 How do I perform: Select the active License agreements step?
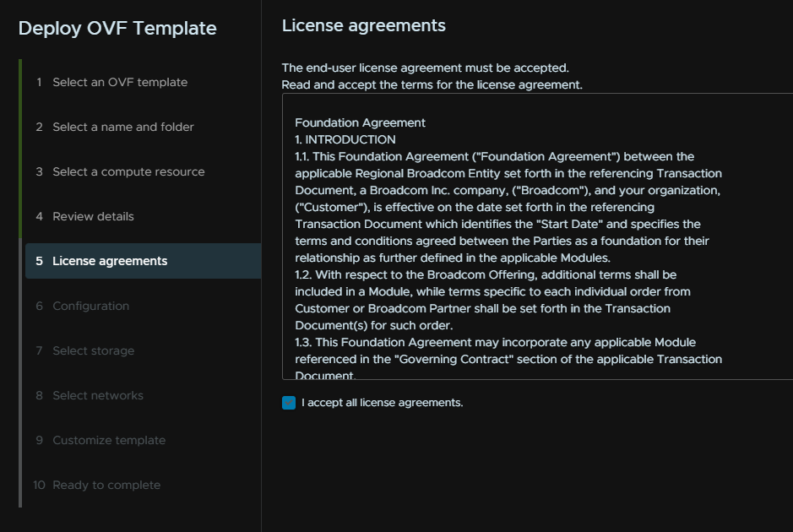pyautogui.click(x=143, y=261)
